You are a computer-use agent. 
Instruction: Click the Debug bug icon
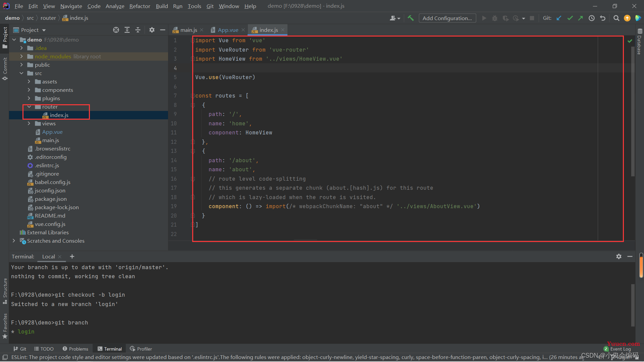(495, 18)
